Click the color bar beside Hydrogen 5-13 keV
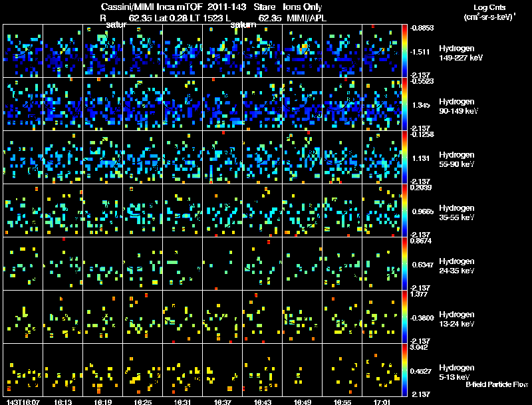Screen dimensions: 532x405 point(404,370)
